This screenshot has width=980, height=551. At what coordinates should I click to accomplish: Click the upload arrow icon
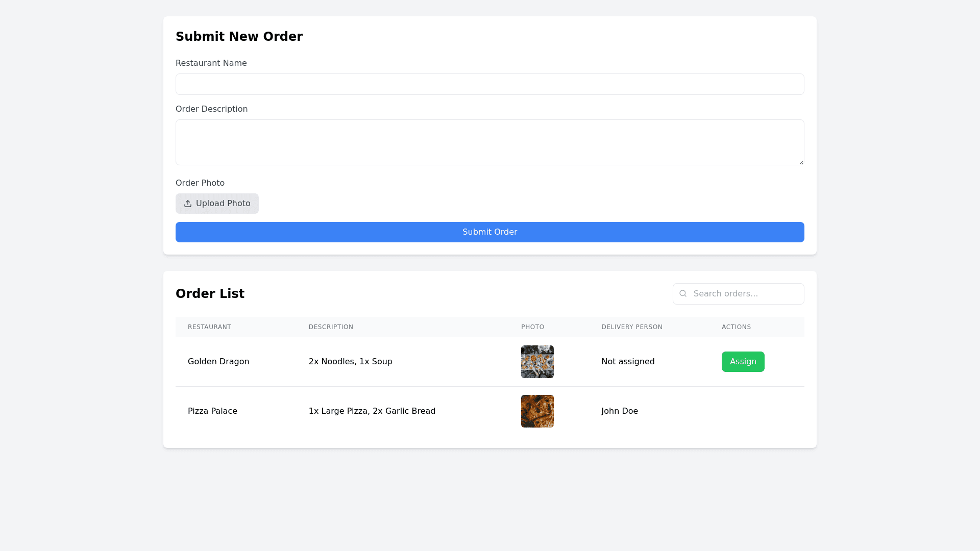tap(188, 204)
